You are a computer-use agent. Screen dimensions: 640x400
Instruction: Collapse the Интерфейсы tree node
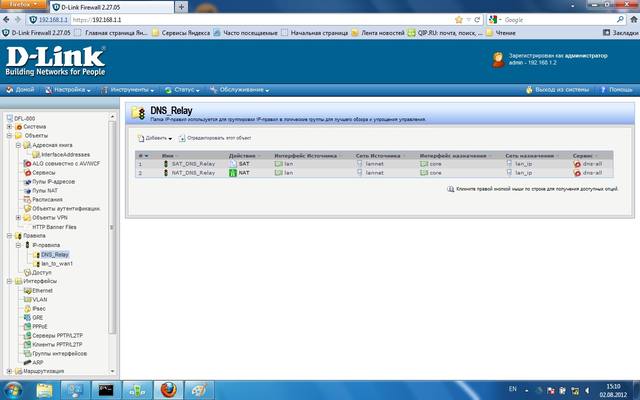(x=9, y=281)
